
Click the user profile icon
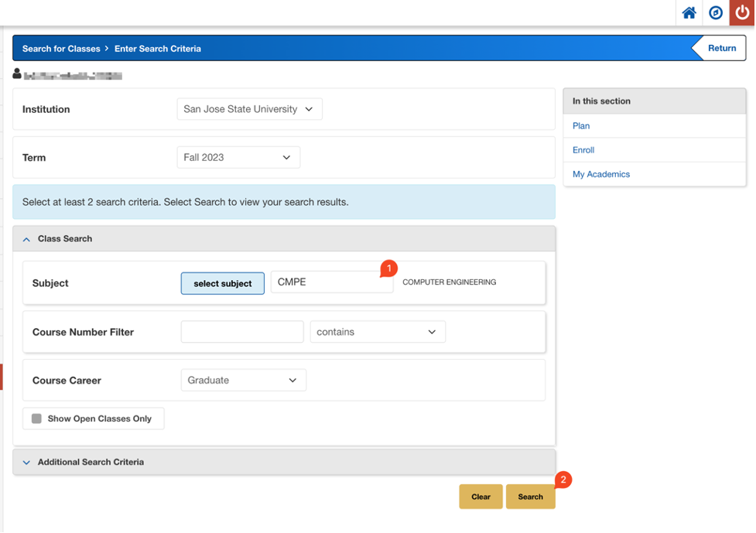pyautogui.click(x=17, y=74)
